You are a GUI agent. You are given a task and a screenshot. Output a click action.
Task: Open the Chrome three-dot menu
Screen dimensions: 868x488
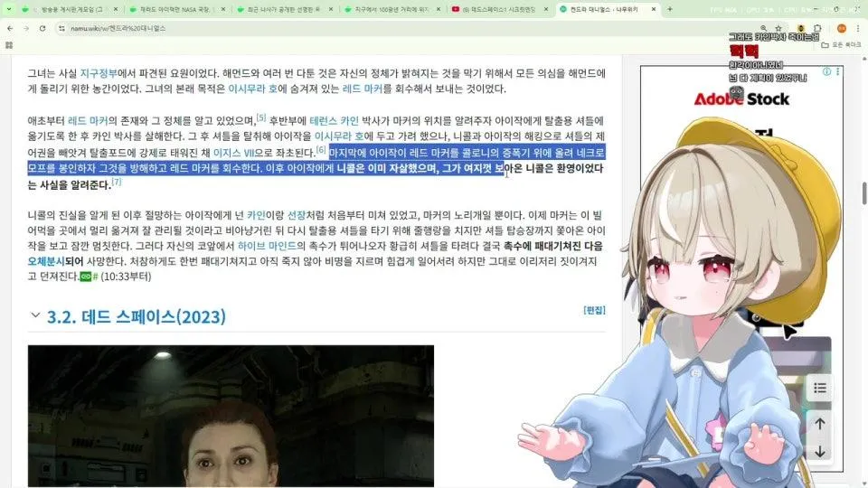click(858, 28)
